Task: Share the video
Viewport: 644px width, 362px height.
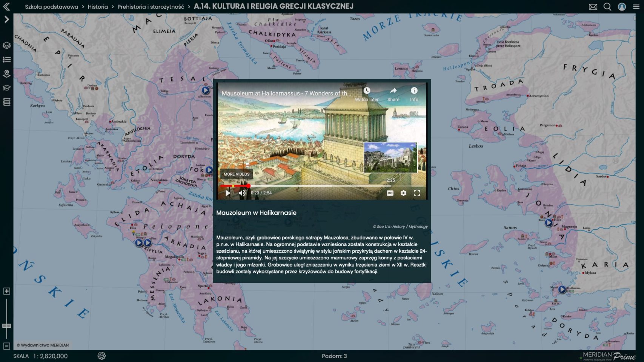Action: pos(393,94)
